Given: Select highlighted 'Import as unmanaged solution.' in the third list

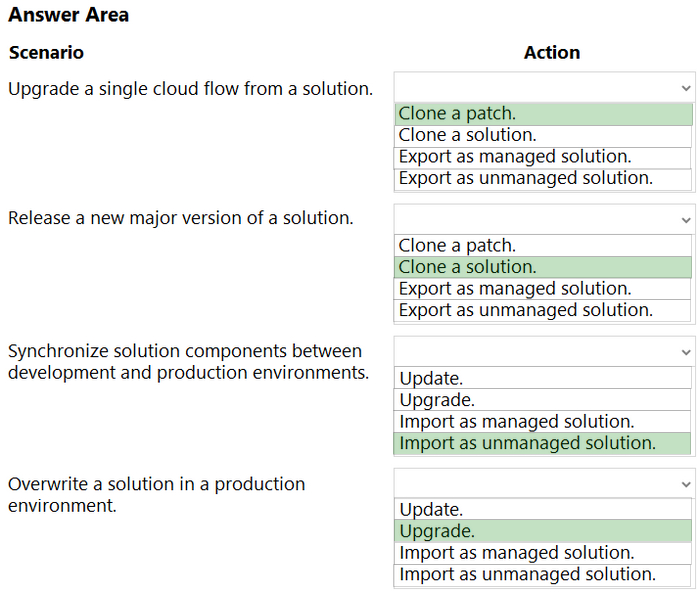Looking at the screenshot, I should (x=543, y=443).
